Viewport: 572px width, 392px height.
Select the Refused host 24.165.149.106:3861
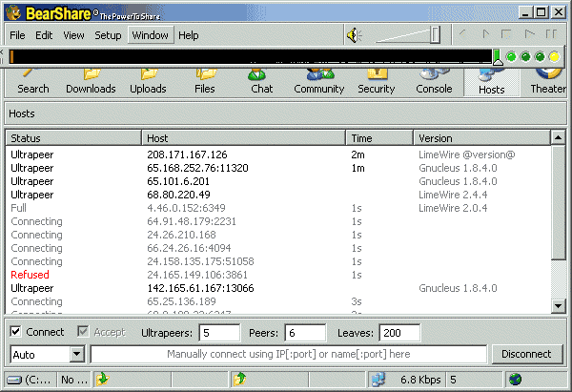278,275
